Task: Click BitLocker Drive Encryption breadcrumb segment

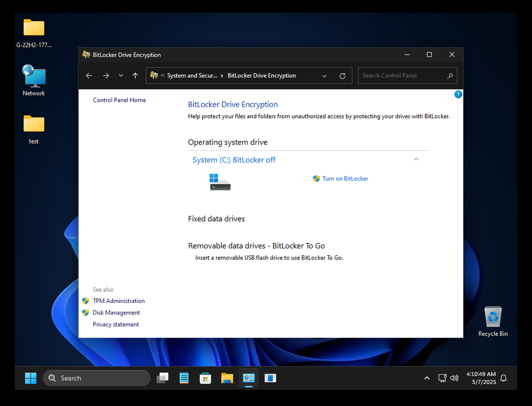Action: pyautogui.click(x=262, y=76)
